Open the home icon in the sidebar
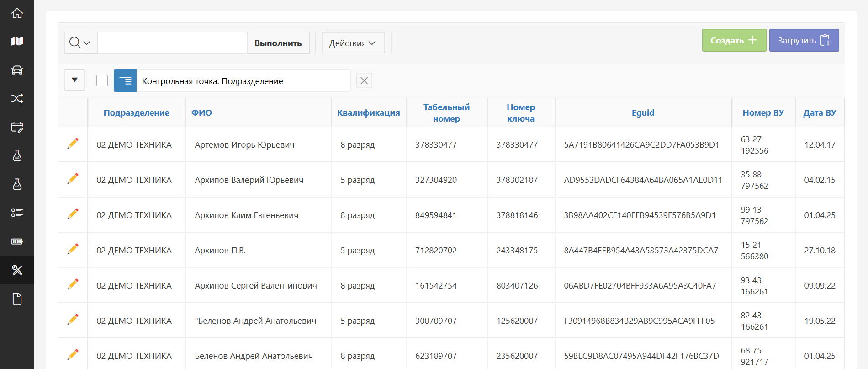Screen dimensions: 868x369 click(17, 13)
